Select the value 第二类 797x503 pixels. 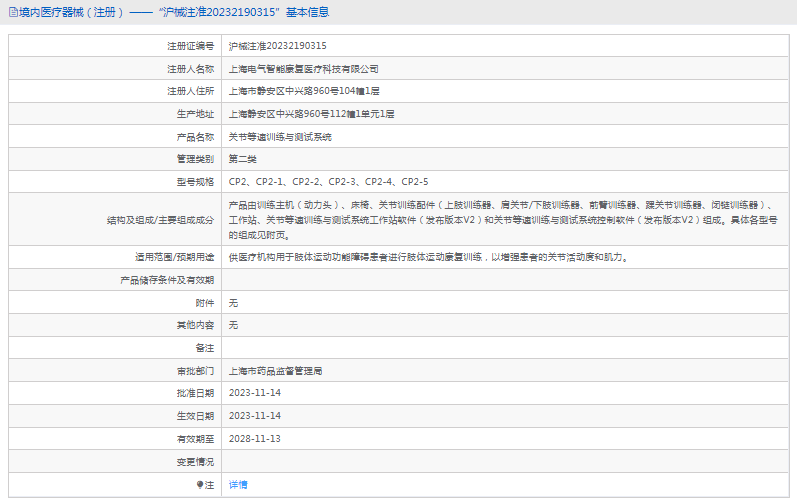(242, 159)
